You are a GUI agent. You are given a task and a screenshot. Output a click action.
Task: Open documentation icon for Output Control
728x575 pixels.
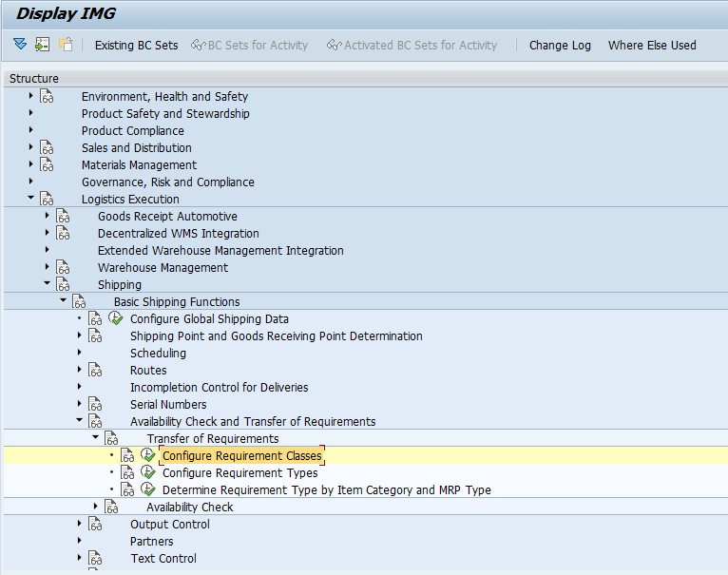click(95, 525)
